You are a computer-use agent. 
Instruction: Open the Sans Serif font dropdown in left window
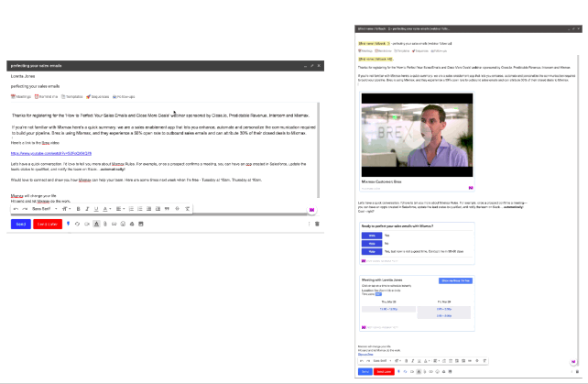coord(44,209)
